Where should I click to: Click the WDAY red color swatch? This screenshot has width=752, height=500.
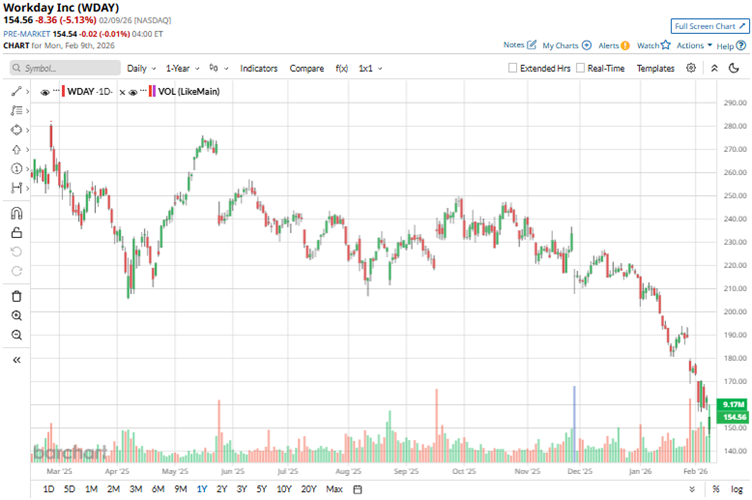(63, 91)
